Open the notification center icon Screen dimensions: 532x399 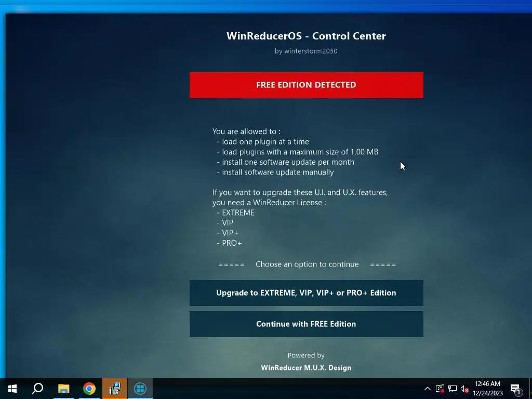pos(516,389)
